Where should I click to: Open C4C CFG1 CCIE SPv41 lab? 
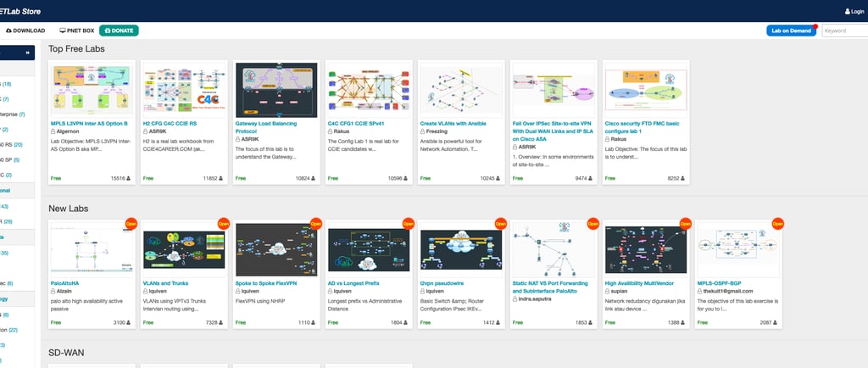click(355, 124)
